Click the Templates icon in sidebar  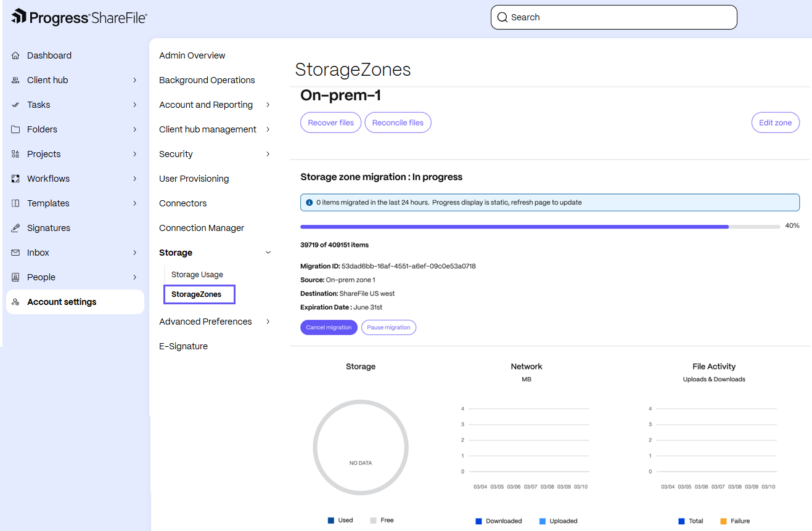click(x=15, y=203)
